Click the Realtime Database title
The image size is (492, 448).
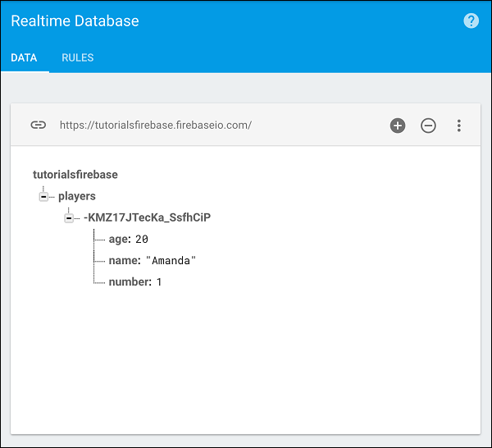(75, 21)
